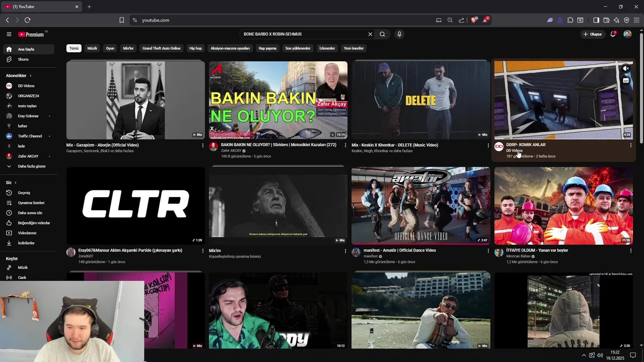
Task: Select the Yeni öneriler chip
Action: (x=354, y=48)
